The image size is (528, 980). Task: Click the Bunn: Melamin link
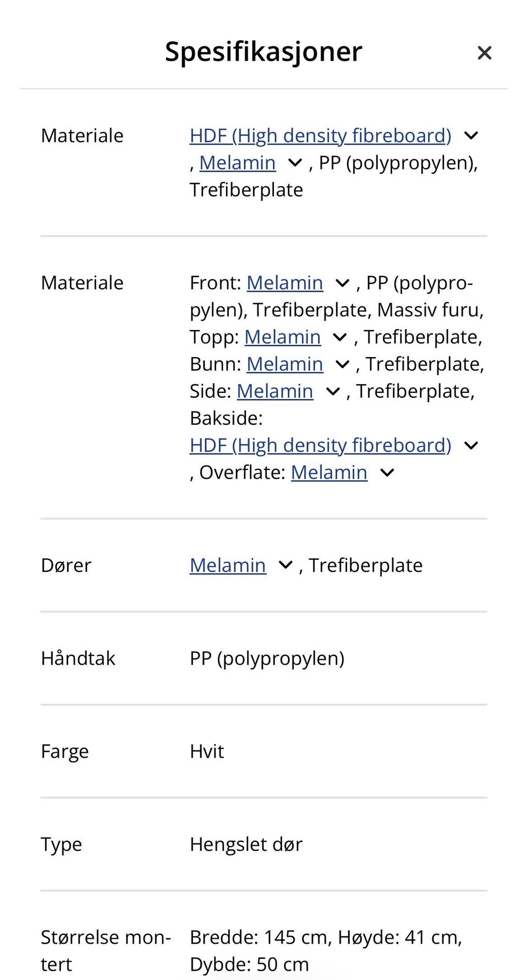click(x=285, y=364)
